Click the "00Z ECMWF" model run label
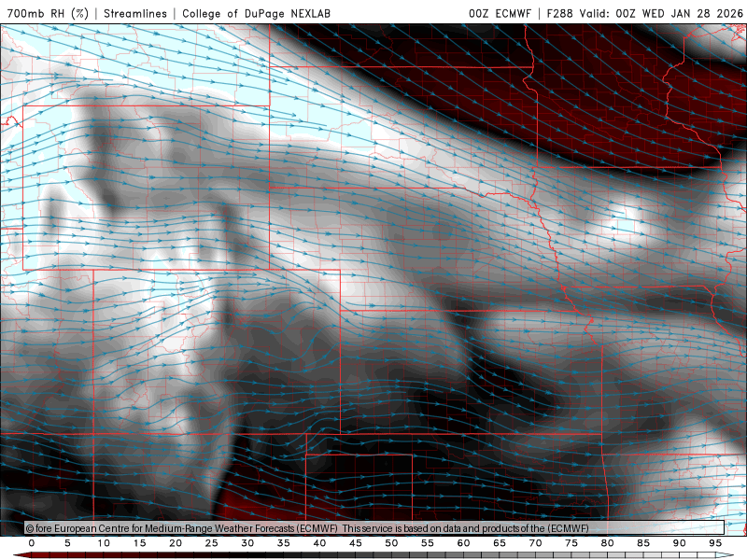Image resolution: width=747 pixels, height=560 pixels. click(x=500, y=13)
